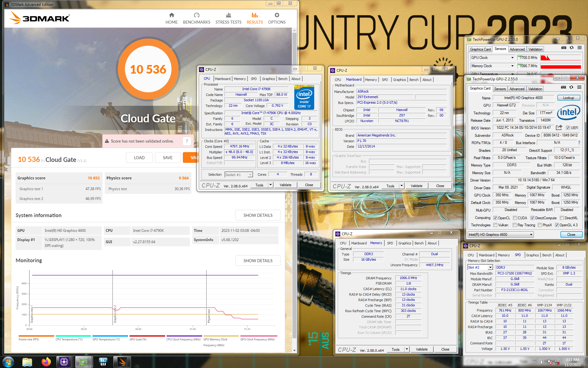Open the HOME section in 3DMark

(x=171, y=18)
